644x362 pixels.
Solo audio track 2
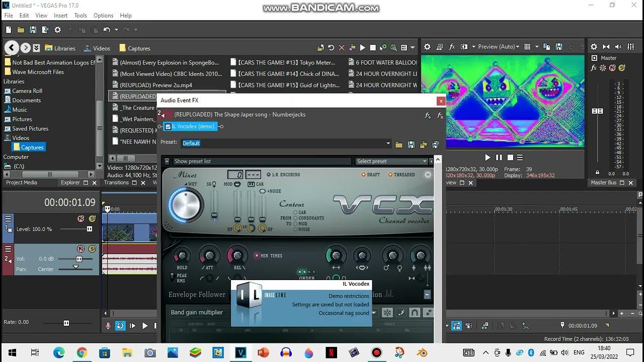(92, 249)
